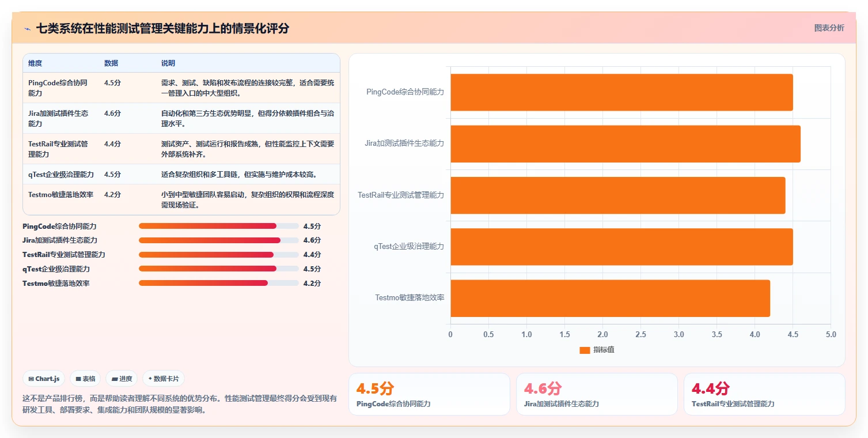Click the 说明 column header
Screen dimensions: 868x438
pyautogui.click(x=168, y=63)
